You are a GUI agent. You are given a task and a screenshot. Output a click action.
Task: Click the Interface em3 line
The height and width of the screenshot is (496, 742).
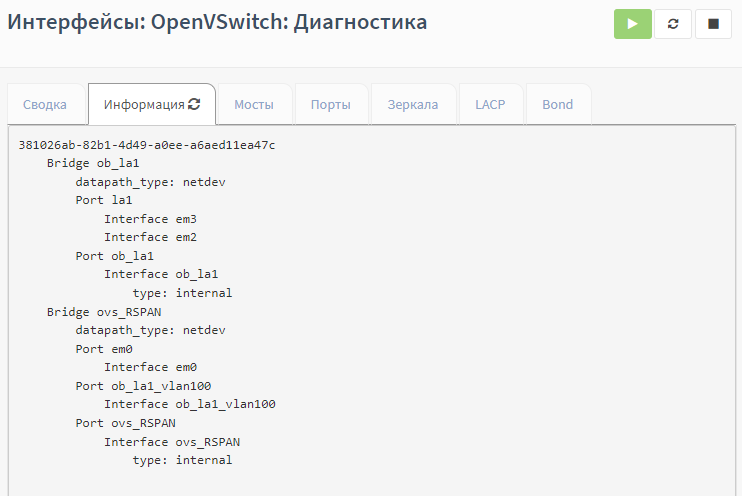pyautogui.click(x=150, y=219)
